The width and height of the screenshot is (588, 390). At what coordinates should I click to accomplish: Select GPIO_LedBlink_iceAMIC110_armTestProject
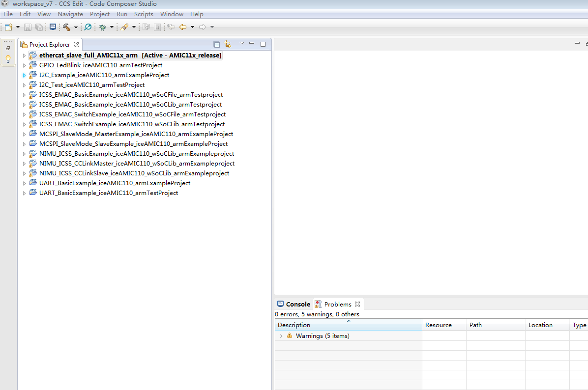click(x=100, y=65)
